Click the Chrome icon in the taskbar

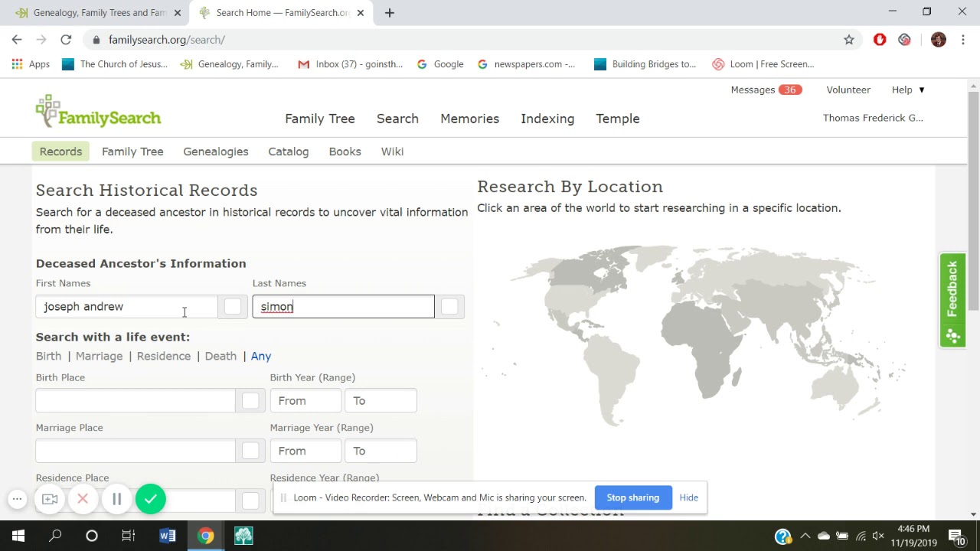(205, 536)
